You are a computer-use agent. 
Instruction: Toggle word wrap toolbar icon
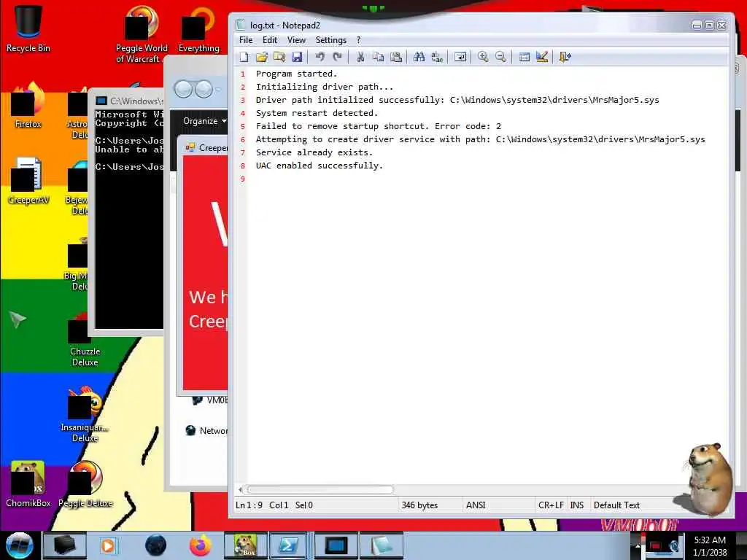coord(460,57)
